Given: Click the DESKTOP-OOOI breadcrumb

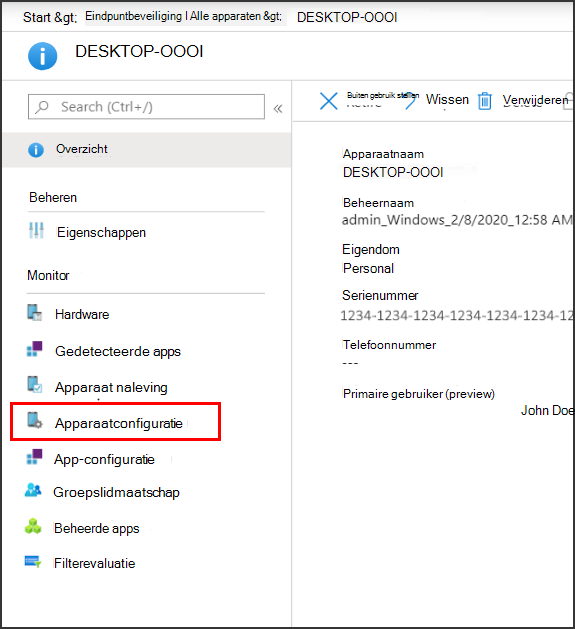Looking at the screenshot, I should (x=347, y=17).
